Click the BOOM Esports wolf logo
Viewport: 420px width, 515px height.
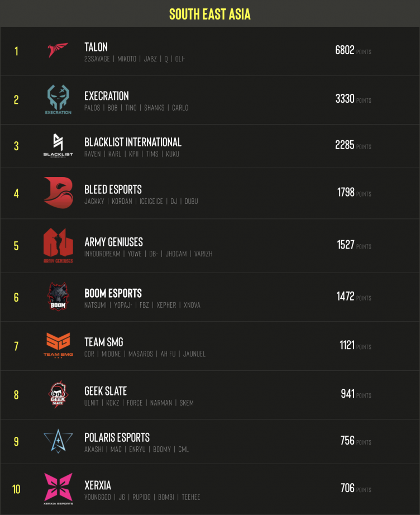(58, 297)
